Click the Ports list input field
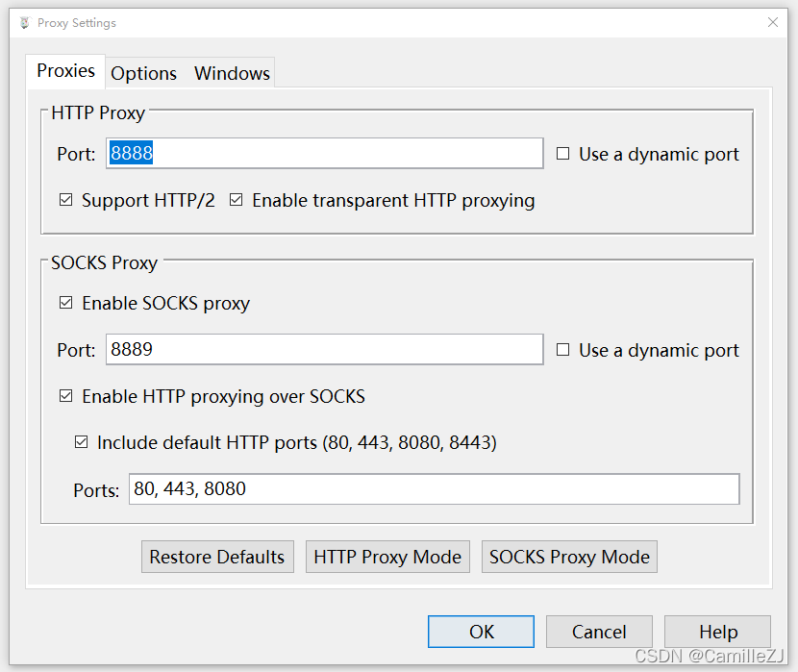 (433, 489)
